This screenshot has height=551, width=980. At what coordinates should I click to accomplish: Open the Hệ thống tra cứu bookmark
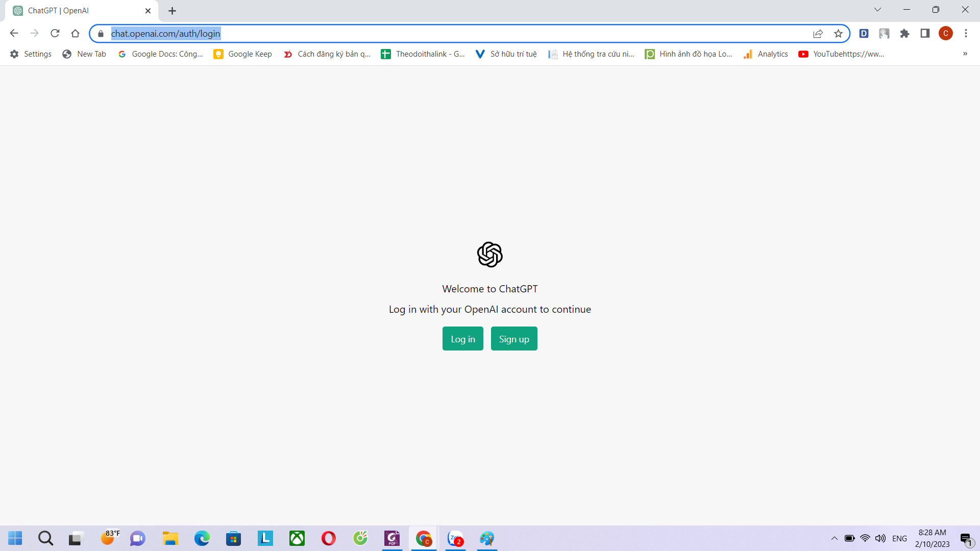591,54
